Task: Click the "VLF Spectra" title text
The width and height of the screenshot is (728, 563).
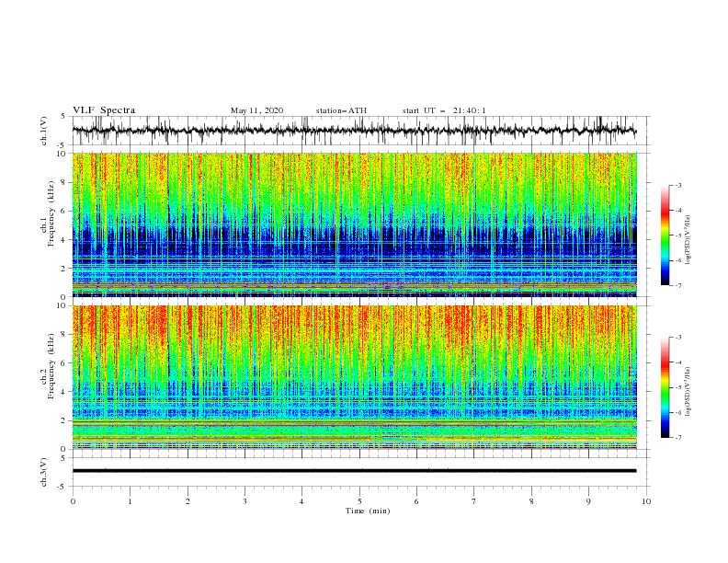Action: [x=104, y=110]
